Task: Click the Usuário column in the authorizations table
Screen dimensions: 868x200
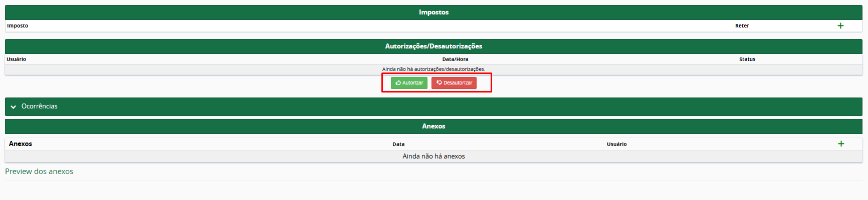Action: pyautogui.click(x=17, y=59)
